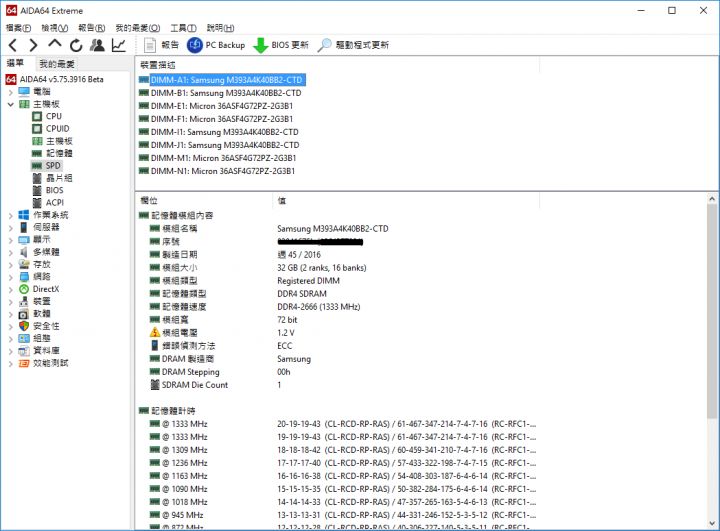This screenshot has height=531, width=720.
Task: Select the 32 GB (2 ranks, 16 banks) value
Action: pos(321,268)
